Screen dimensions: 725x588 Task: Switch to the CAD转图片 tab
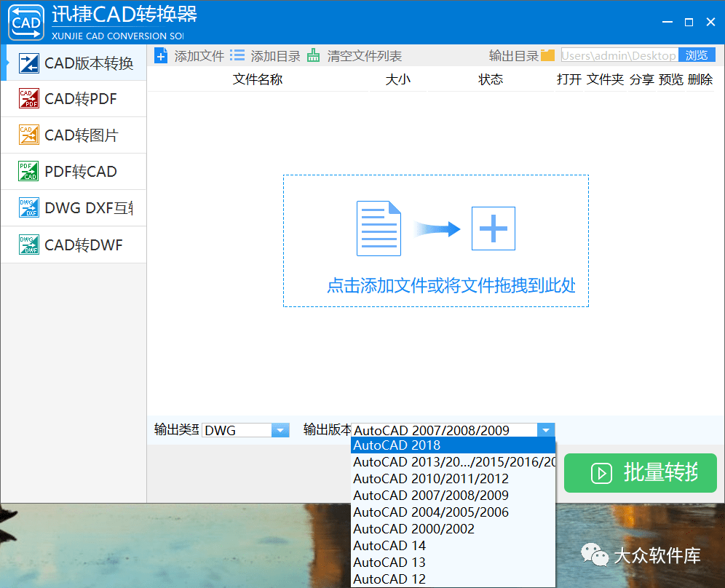coord(74,135)
